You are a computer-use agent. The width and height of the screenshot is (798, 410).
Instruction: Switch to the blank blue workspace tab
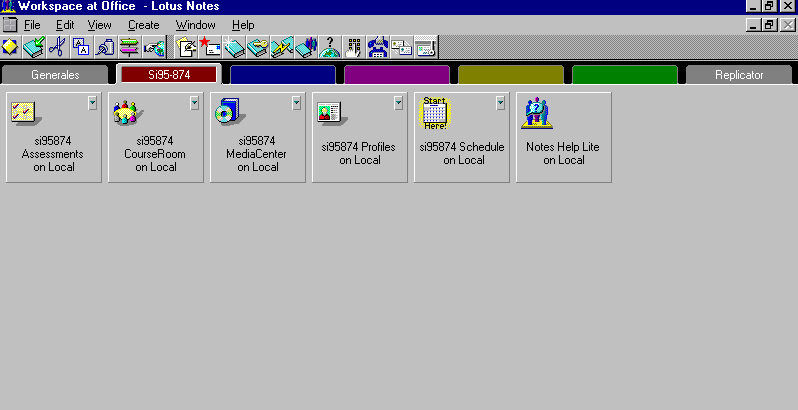(282, 75)
